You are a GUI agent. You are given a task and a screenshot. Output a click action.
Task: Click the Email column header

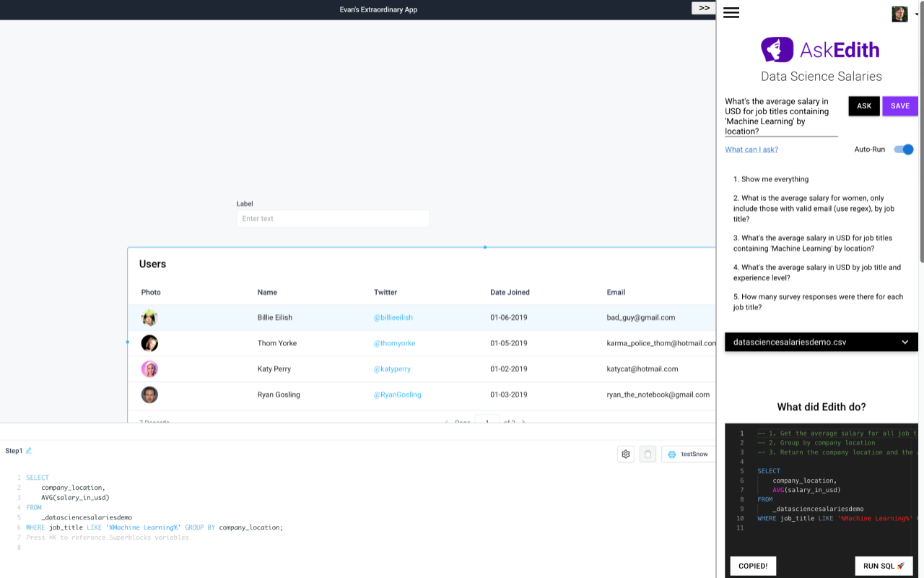[x=616, y=292]
